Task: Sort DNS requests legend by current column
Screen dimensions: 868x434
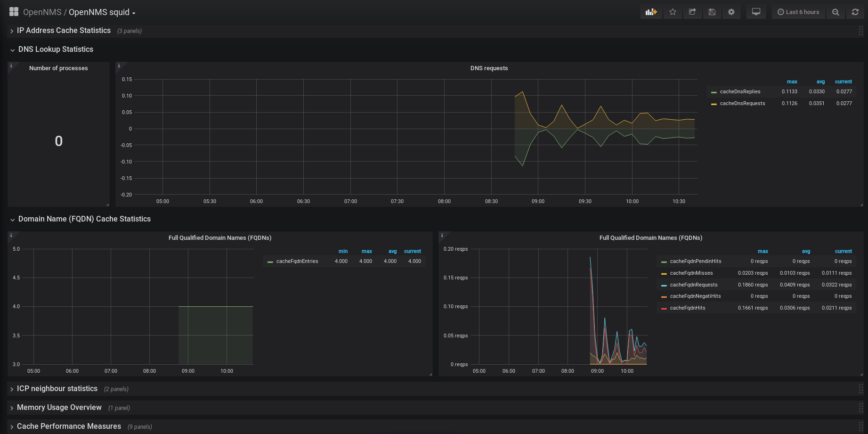Action: 844,82
